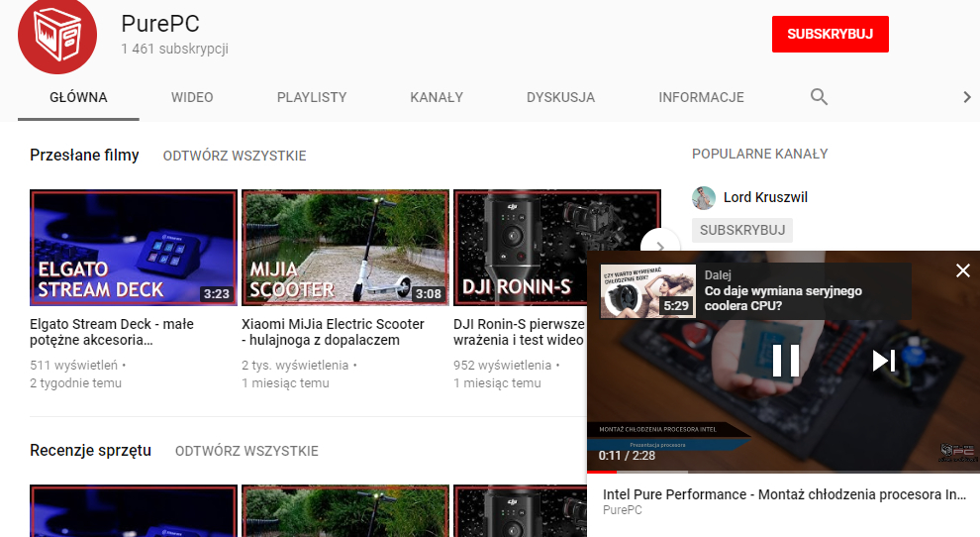Open the INFORMACJE tab

coord(701,98)
